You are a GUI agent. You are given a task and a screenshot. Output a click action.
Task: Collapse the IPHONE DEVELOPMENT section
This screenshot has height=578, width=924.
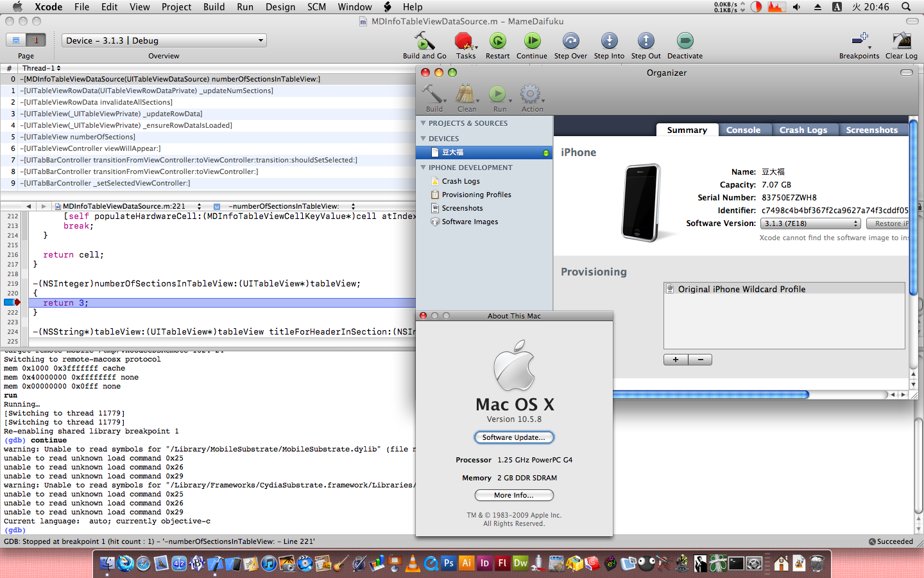[x=424, y=168]
